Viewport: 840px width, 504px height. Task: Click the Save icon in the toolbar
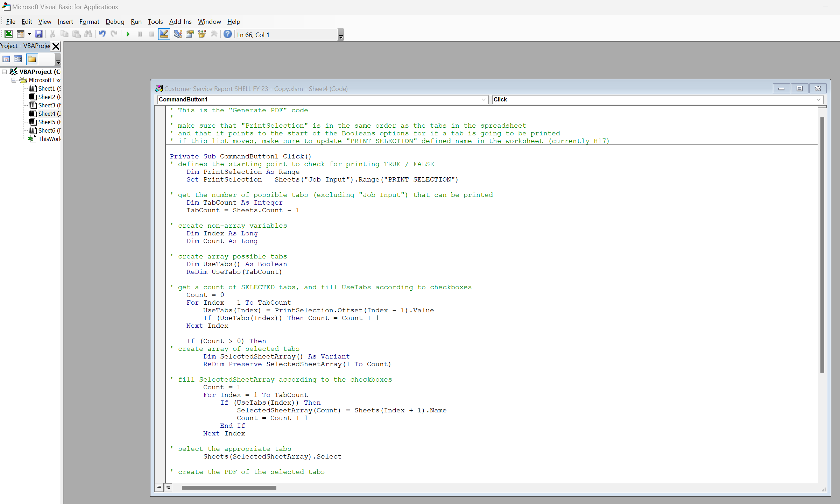38,34
